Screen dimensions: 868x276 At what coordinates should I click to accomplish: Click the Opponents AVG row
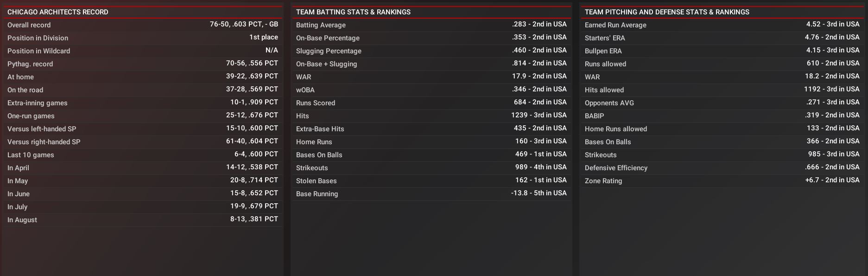pyautogui.click(x=722, y=103)
